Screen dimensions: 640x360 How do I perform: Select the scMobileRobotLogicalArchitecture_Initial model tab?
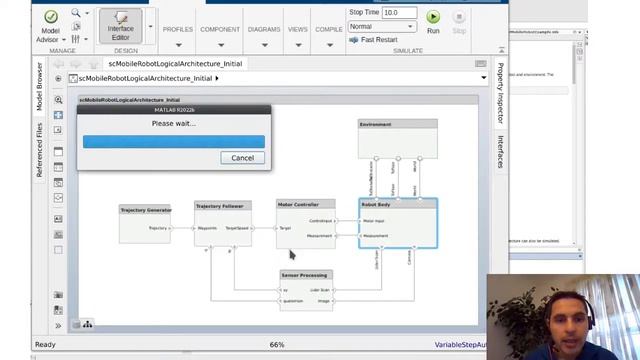click(175, 64)
